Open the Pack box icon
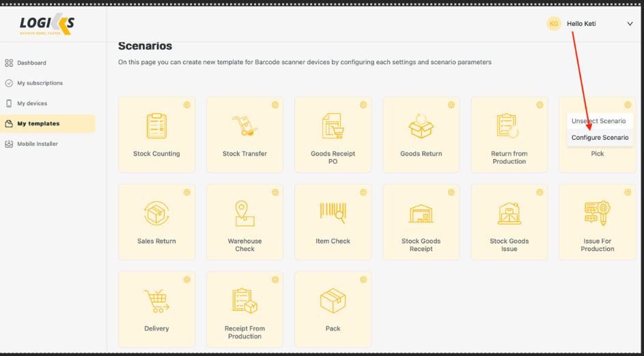The width and height of the screenshot is (644, 356). pos(333,301)
